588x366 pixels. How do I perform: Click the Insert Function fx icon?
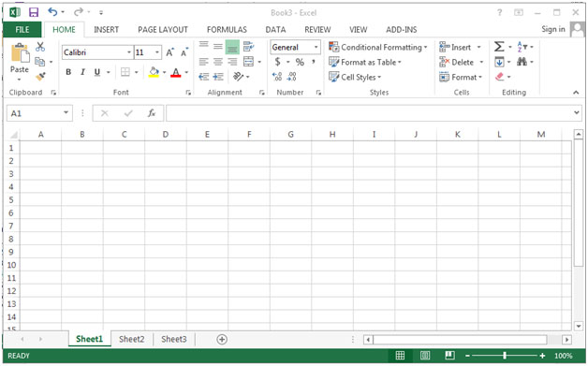pos(151,113)
